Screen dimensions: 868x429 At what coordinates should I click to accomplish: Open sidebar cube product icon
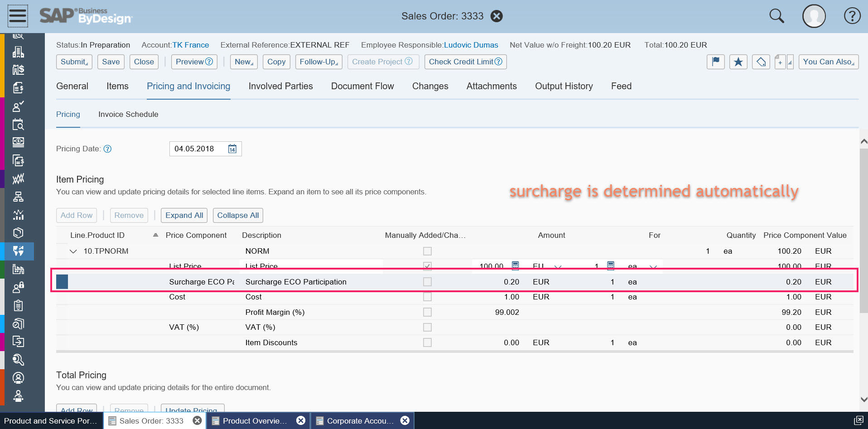coord(18,233)
